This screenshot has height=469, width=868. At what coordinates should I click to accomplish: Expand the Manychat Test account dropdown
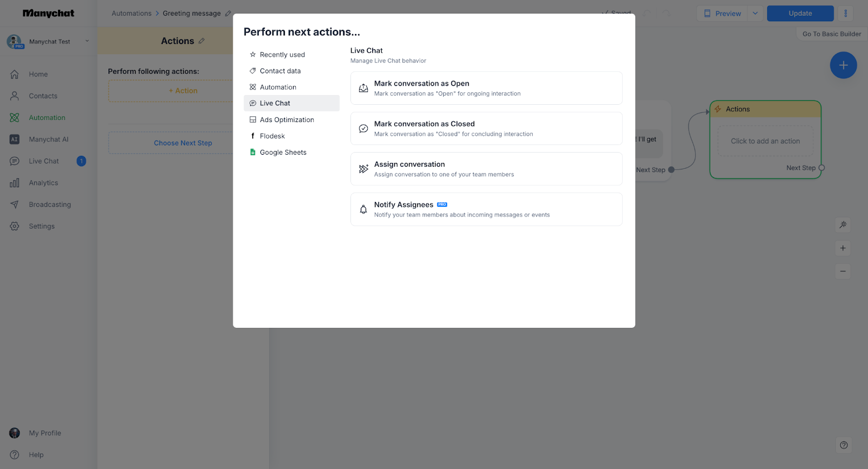tap(87, 41)
